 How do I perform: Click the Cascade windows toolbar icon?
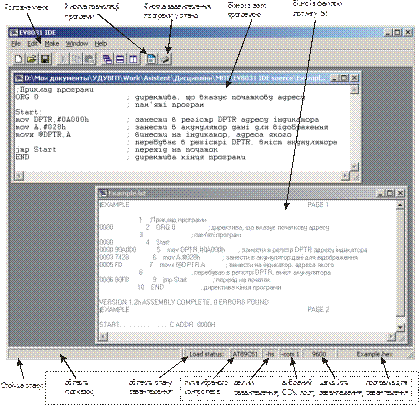pos(107,59)
